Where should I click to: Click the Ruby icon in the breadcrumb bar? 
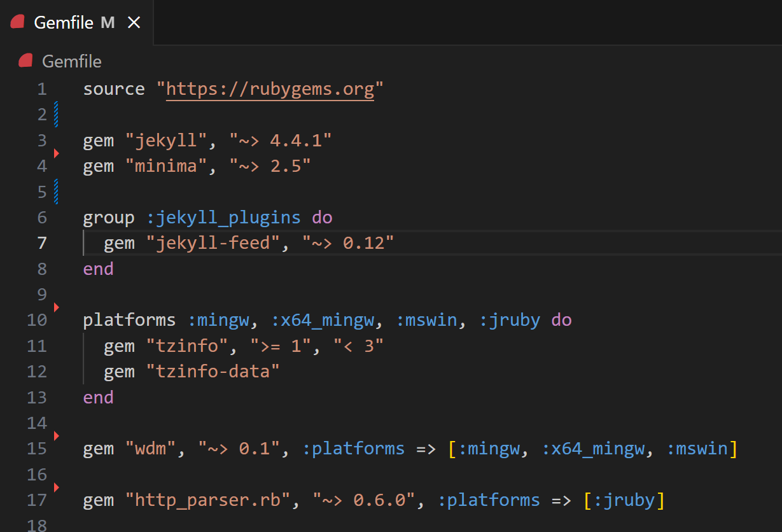coord(25,61)
